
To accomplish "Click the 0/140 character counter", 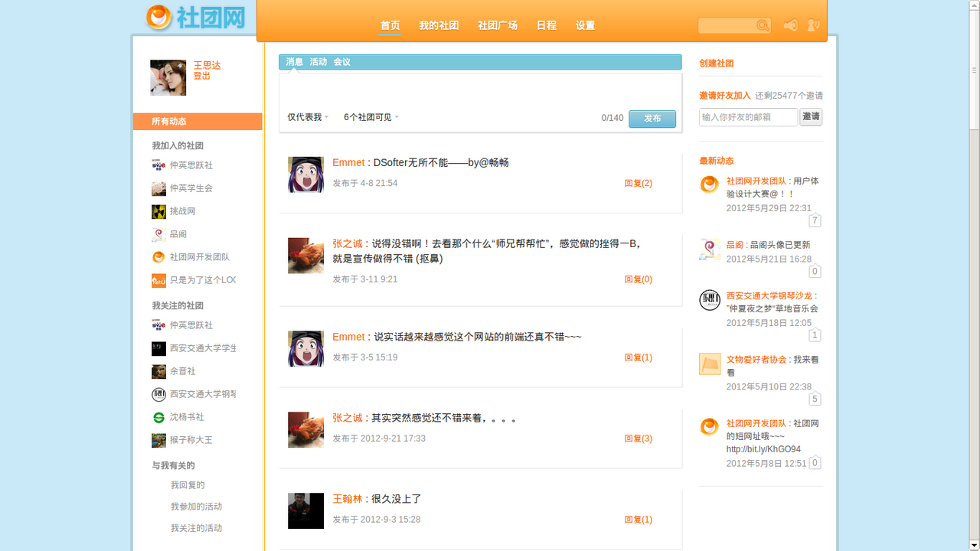I will coord(612,118).
